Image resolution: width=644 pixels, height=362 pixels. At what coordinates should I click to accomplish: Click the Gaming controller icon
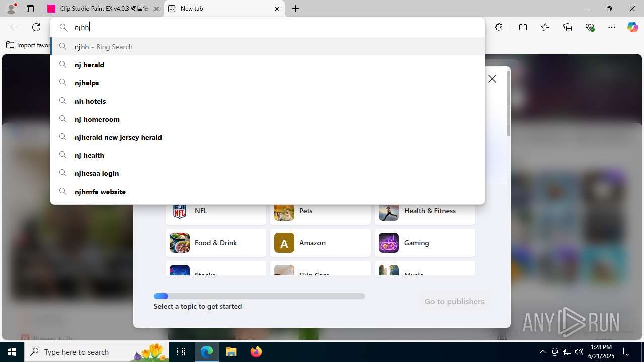pyautogui.click(x=389, y=243)
